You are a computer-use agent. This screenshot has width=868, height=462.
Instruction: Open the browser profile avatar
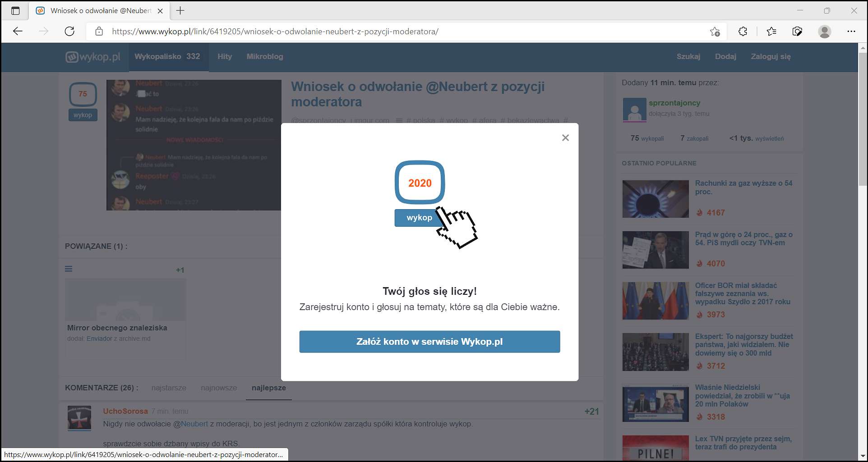click(825, 32)
